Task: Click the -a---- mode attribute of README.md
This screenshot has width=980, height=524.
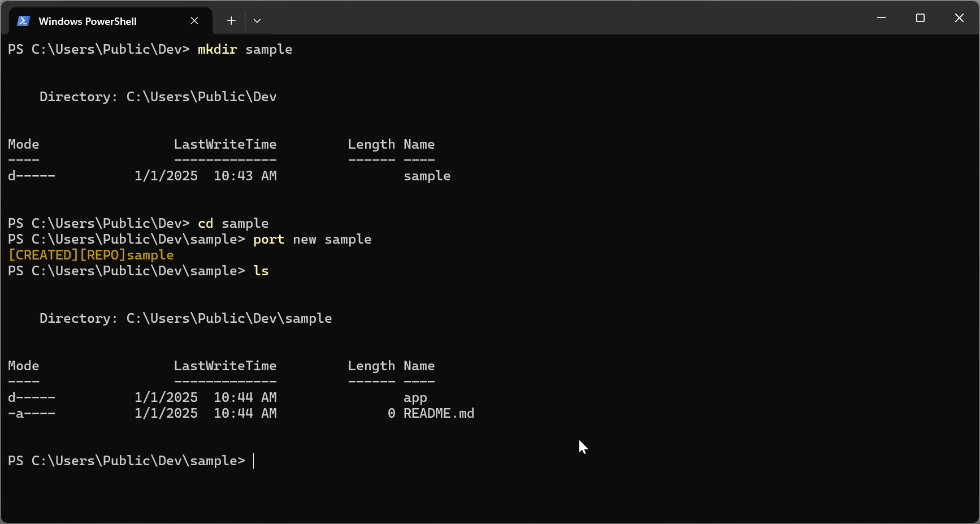Action: (x=32, y=414)
